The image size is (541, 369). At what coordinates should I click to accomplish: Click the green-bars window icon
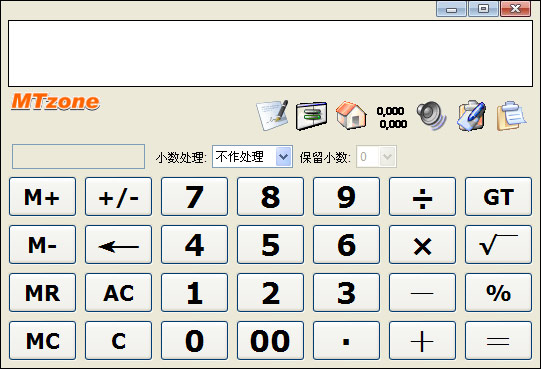pyautogui.click(x=312, y=116)
